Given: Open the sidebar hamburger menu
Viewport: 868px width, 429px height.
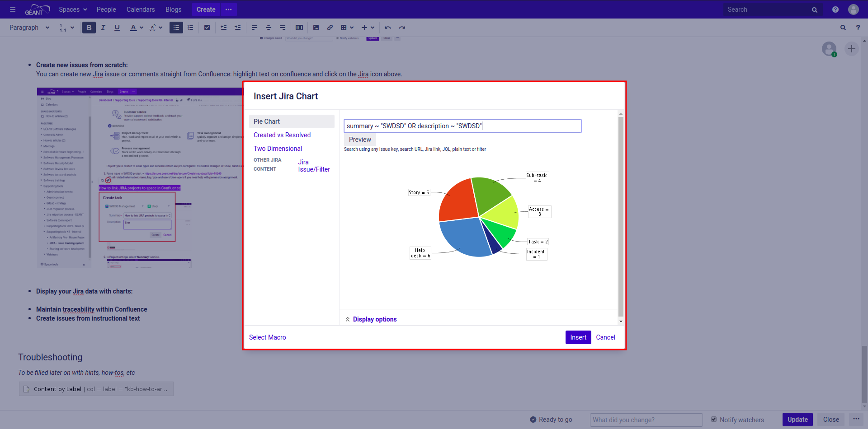Looking at the screenshot, I should pyautogui.click(x=13, y=9).
